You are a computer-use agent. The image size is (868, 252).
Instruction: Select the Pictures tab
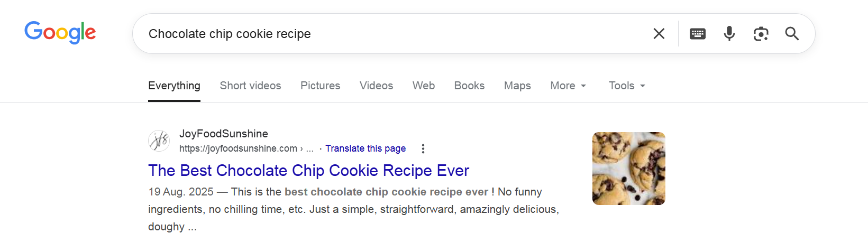[320, 86]
